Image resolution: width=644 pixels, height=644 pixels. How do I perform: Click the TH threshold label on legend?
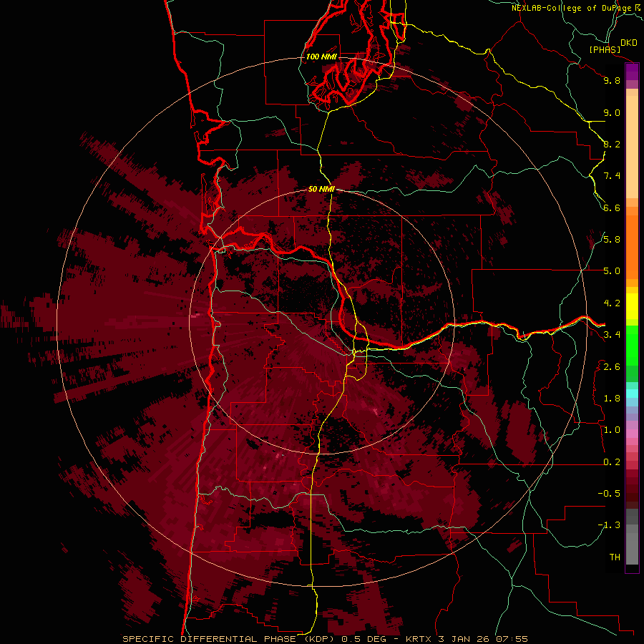click(x=615, y=557)
